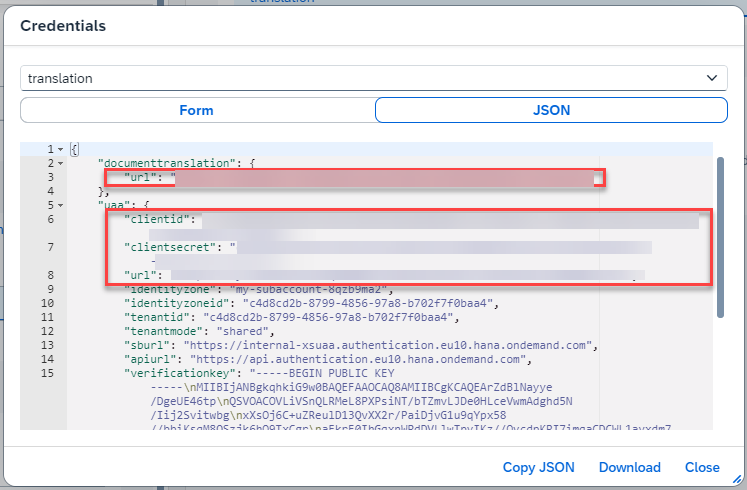
Task: Click the "clientid" key text
Action: (x=157, y=220)
